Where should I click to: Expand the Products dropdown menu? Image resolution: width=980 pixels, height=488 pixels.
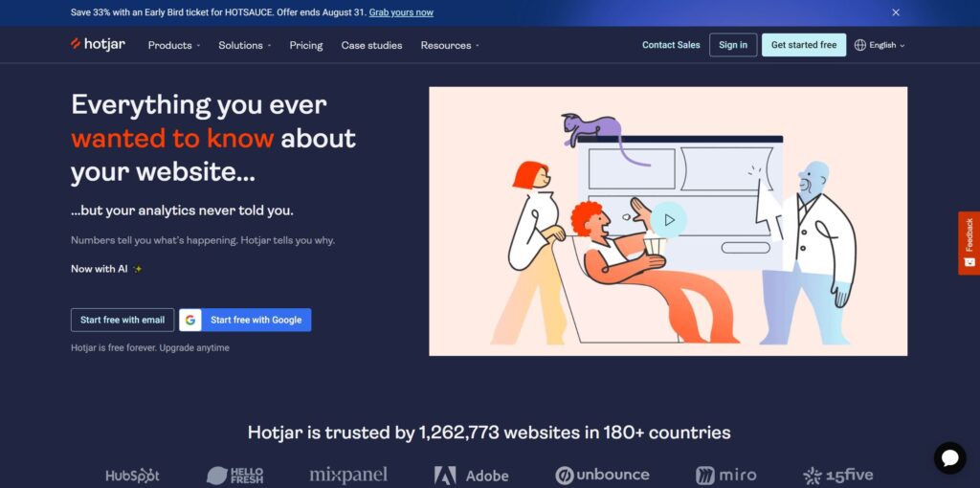(173, 45)
